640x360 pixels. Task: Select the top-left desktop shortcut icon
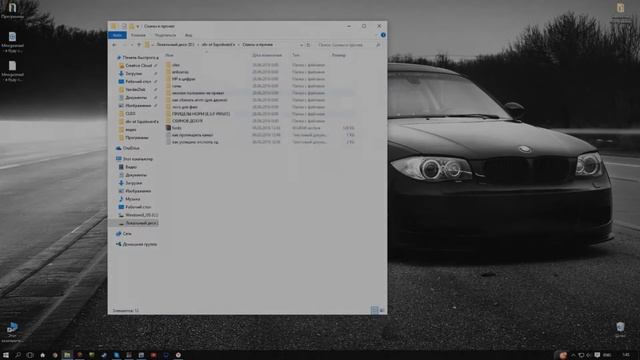click(12, 11)
